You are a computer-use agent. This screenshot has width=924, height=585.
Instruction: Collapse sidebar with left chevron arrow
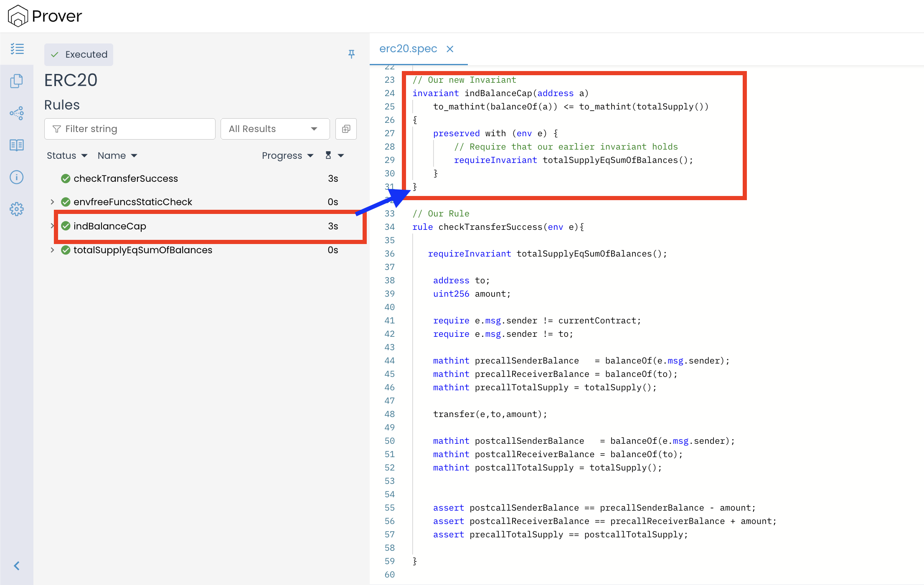[x=17, y=566]
